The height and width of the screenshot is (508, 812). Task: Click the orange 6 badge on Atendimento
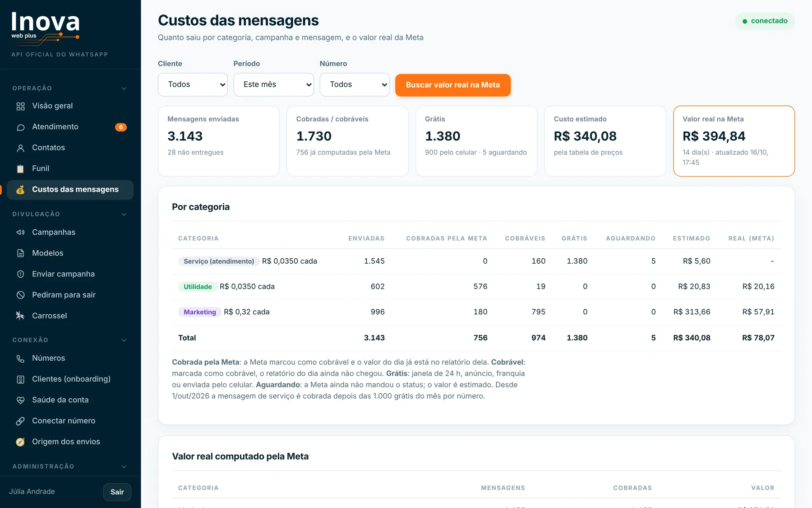tap(121, 127)
